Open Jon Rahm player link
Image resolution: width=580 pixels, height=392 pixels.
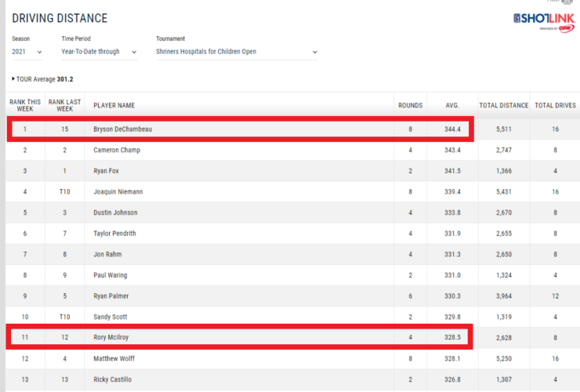tap(107, 254)
